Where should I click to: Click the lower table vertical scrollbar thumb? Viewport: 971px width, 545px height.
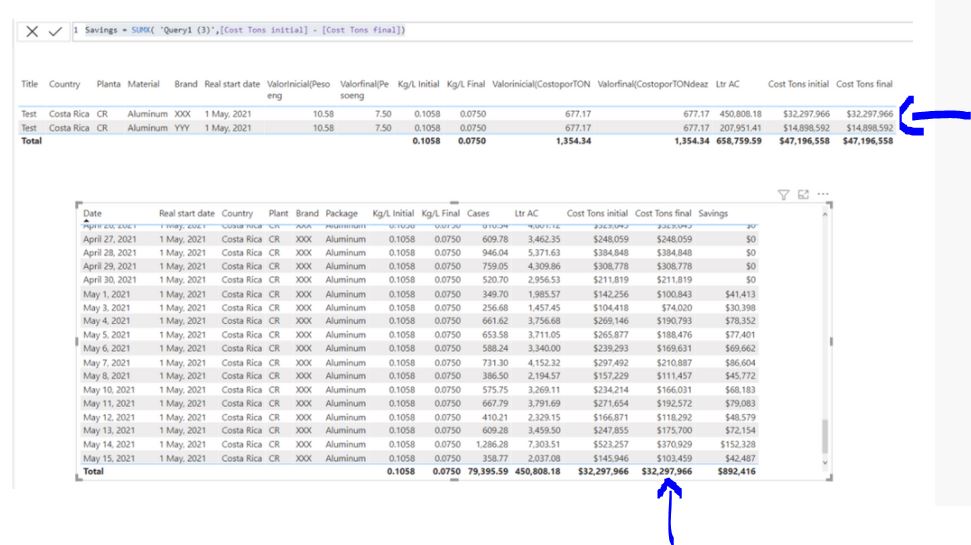tap(824, 437)
